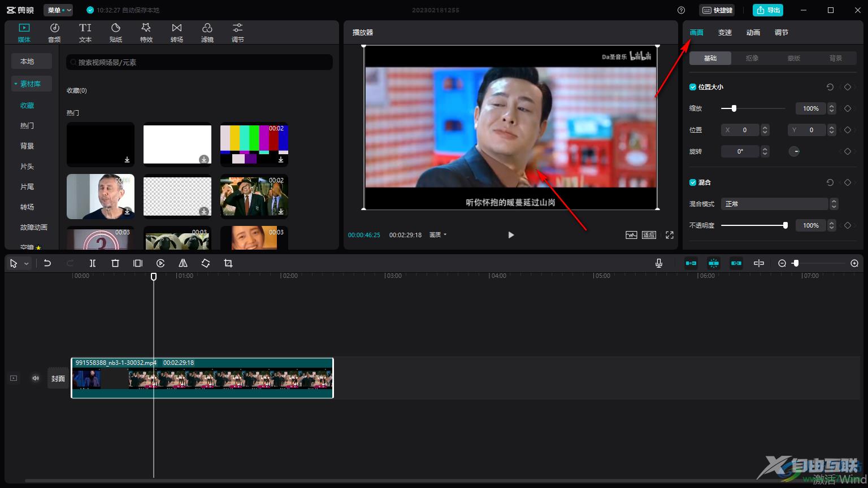Screen dimensions: 868x488
Task: Expand the 混合模式 dropdown showing 正常
Action: point(779,204)
